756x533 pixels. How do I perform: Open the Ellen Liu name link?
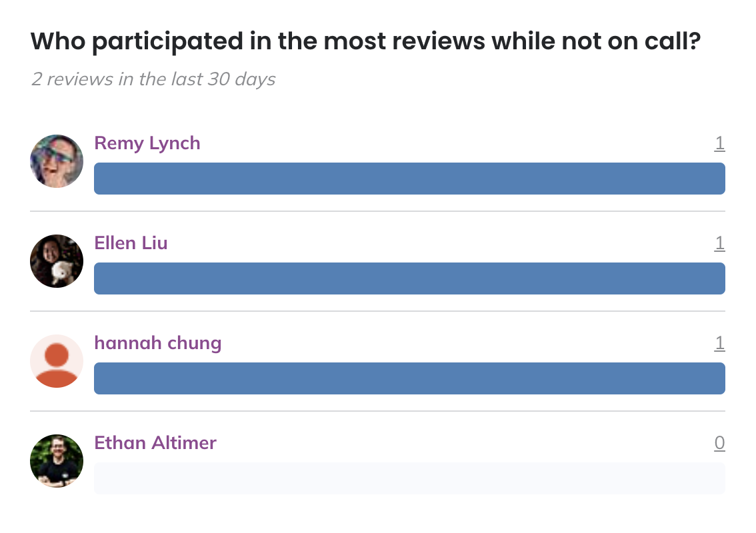(131, 243)
